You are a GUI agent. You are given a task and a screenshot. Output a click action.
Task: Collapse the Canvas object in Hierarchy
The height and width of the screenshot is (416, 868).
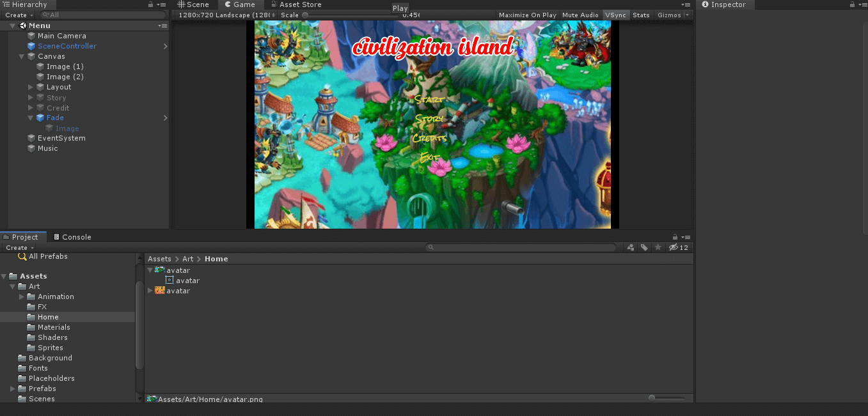22,56
